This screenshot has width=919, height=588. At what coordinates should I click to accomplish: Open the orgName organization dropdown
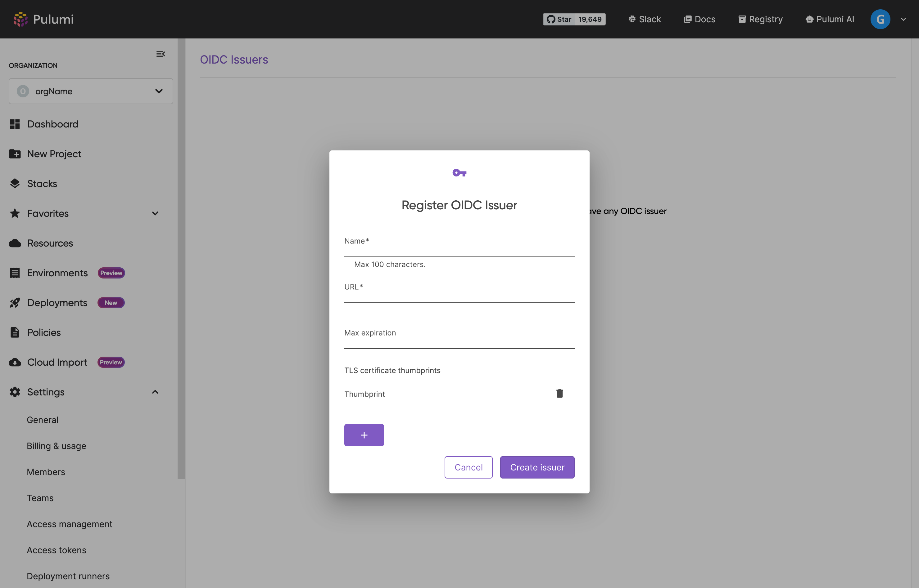(91, 91)
